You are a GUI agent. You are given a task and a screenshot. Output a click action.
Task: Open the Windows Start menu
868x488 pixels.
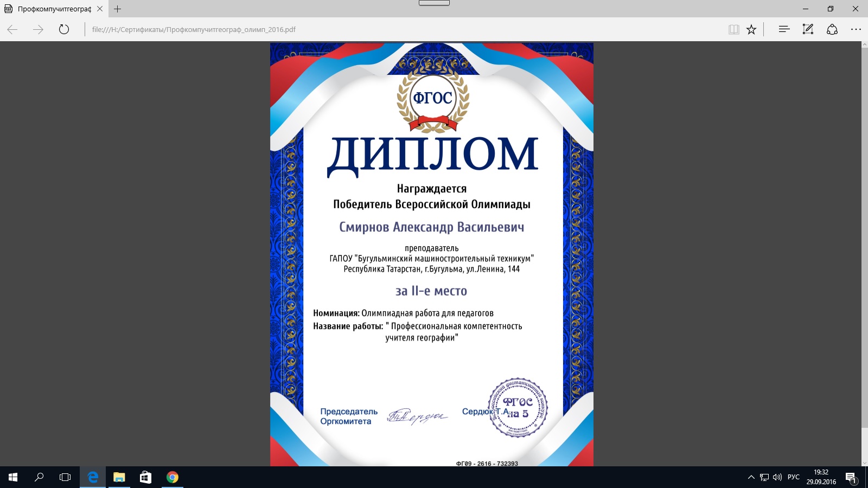pyautogui.click(x=13, y=477)
